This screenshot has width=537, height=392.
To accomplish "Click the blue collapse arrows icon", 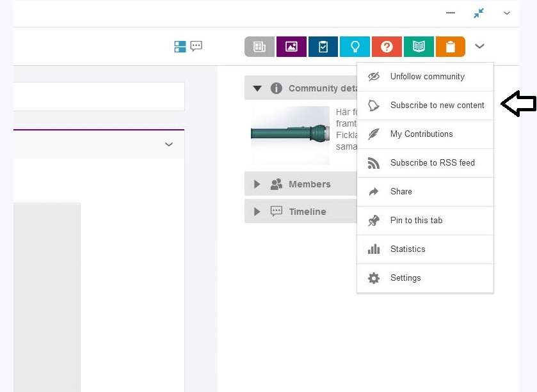I will [479, 13].
